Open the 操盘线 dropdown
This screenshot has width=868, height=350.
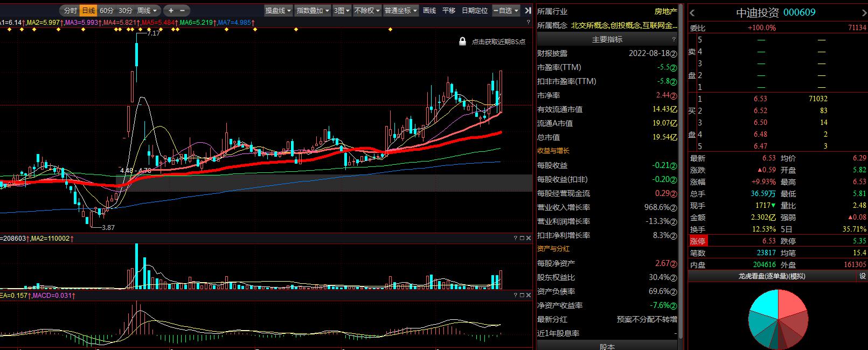[278, 10]
